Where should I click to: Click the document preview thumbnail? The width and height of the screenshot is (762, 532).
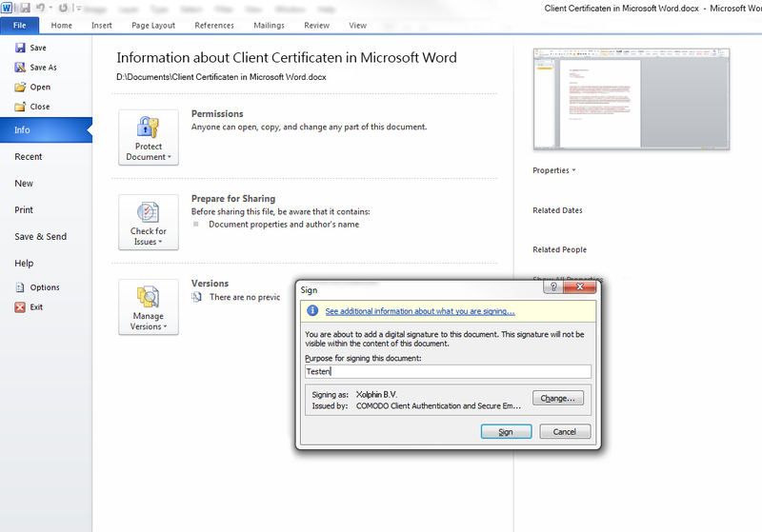[x=632, y=101]
